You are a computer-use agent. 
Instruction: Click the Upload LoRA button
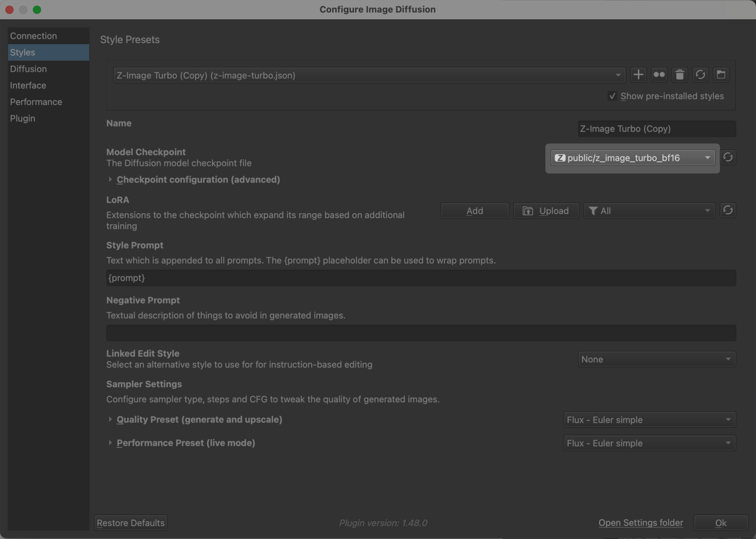click(546, 211)
